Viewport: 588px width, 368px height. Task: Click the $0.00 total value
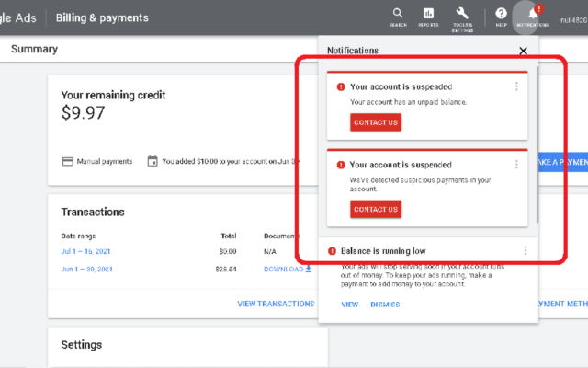pyautogui.click(x=228, y=251)
